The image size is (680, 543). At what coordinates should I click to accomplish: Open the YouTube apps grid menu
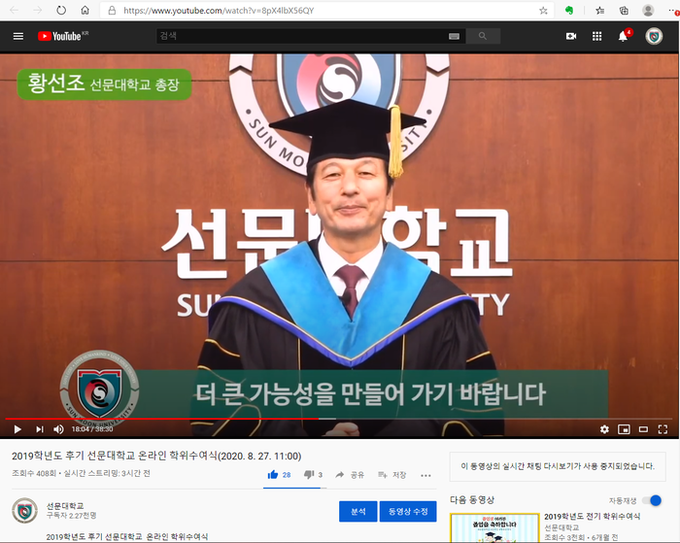coord(597,36)
